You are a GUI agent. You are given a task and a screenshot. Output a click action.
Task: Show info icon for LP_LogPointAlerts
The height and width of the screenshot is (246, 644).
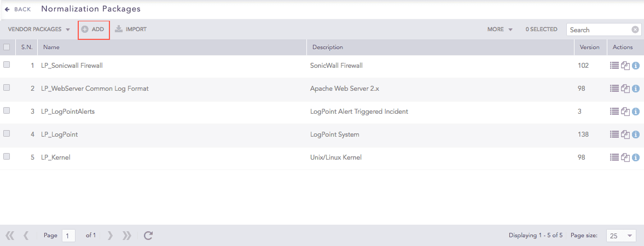pos(636,112)
